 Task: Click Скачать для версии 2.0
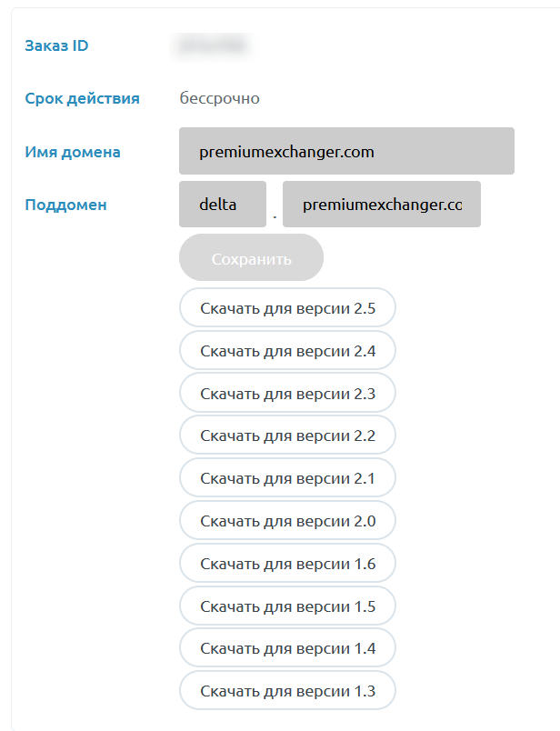[x=287, y=521]
